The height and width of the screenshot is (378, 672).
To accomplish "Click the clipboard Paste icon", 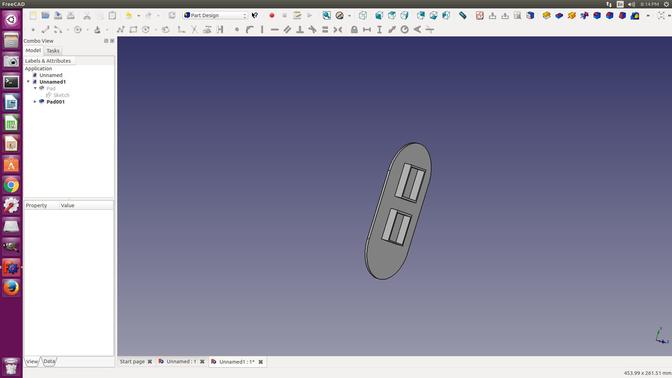I will click(x=112, y=15).
